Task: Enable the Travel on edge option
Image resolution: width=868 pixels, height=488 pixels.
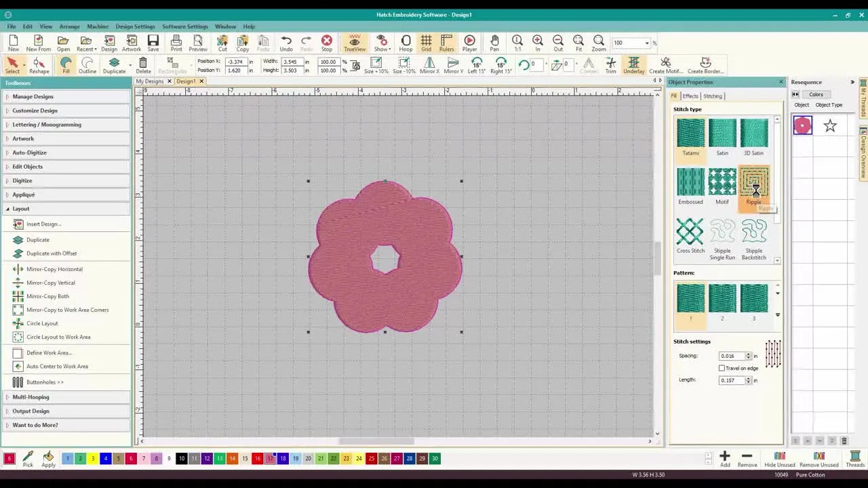Action: pos(722,368)
